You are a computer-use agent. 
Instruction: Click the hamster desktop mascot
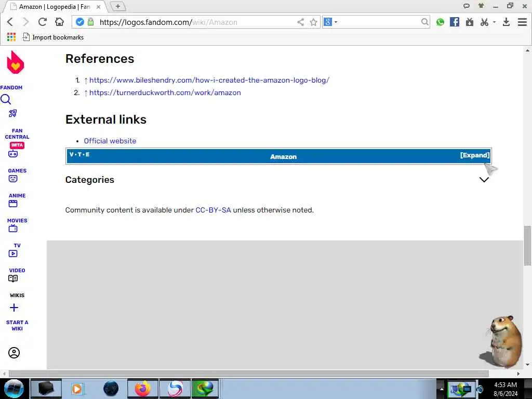[x=502, y=342]
